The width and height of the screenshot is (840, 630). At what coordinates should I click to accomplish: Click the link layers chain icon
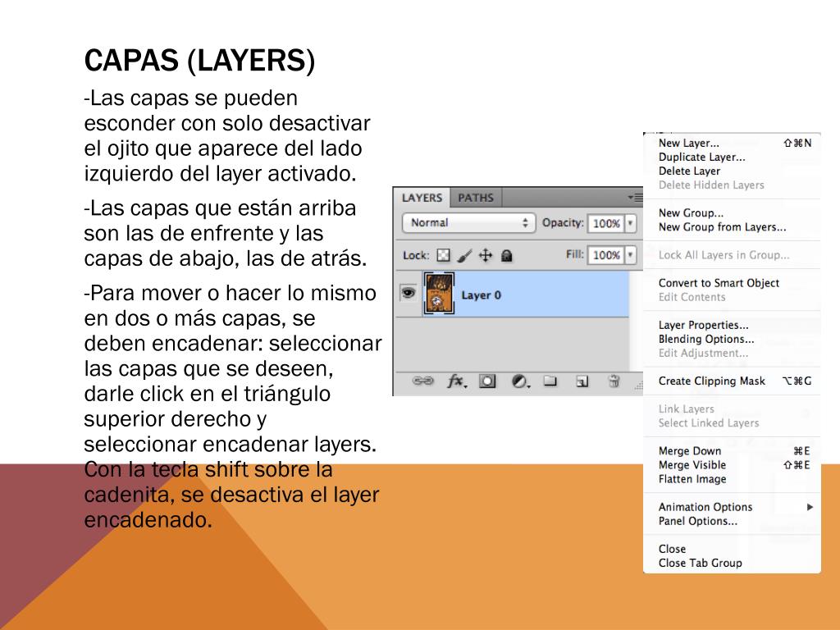pos(422,381)
